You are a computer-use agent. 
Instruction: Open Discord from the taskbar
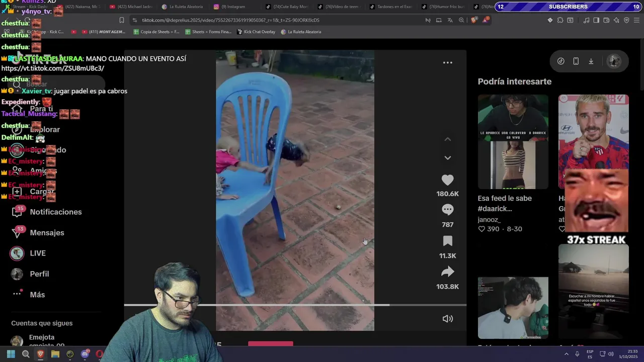coord(85,354)
